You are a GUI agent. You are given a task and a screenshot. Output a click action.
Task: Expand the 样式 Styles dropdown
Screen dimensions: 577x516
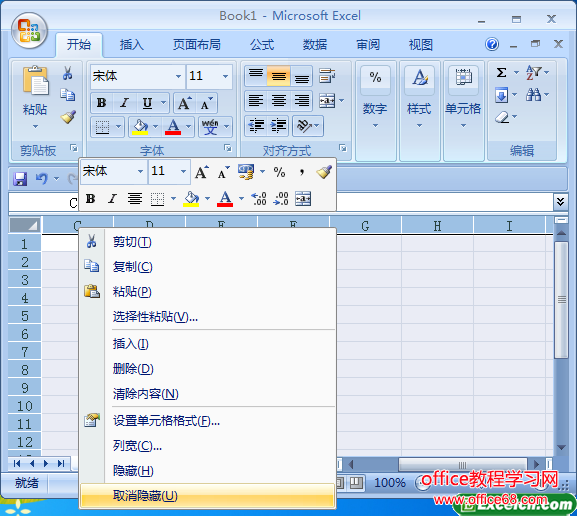pyautogui.click(x=420, y=126)
